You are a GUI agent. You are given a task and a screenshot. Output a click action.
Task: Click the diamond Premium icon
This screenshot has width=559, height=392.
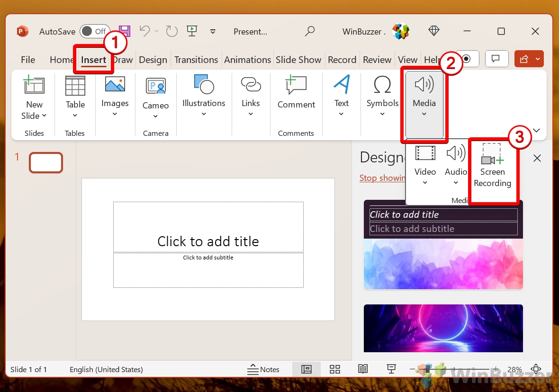pyautogui.click(x=434, y=31)
